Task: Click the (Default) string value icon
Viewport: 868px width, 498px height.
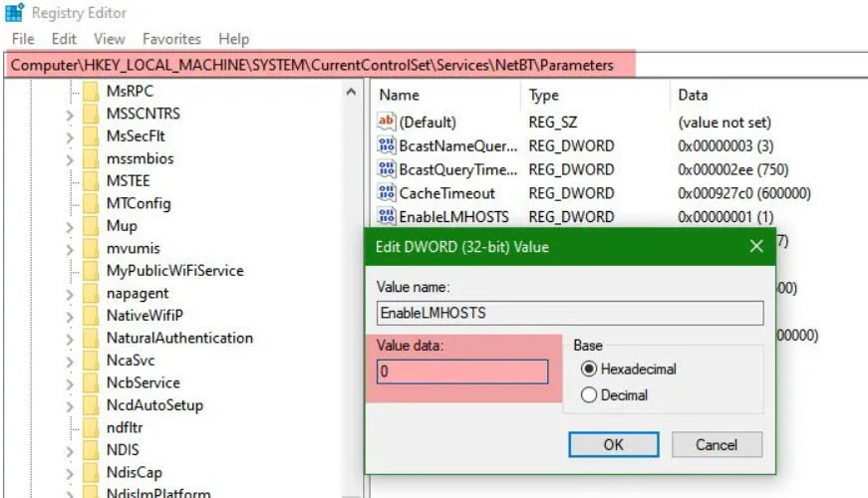Action: pyautogui.click(x=386, y=122)
